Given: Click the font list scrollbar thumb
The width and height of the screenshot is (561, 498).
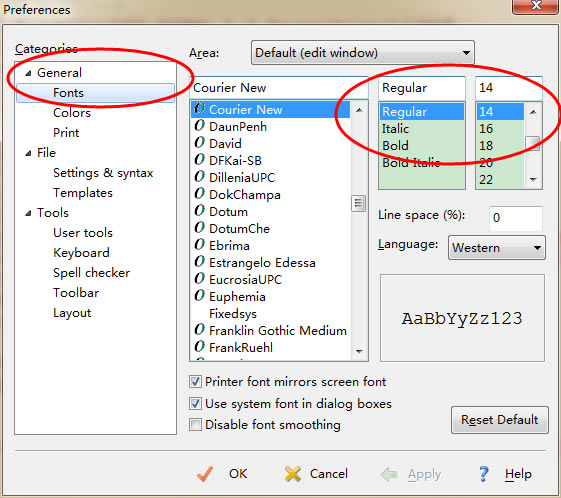Looking at the screenshot, I should pyautogui.click(x=358, y=203).
